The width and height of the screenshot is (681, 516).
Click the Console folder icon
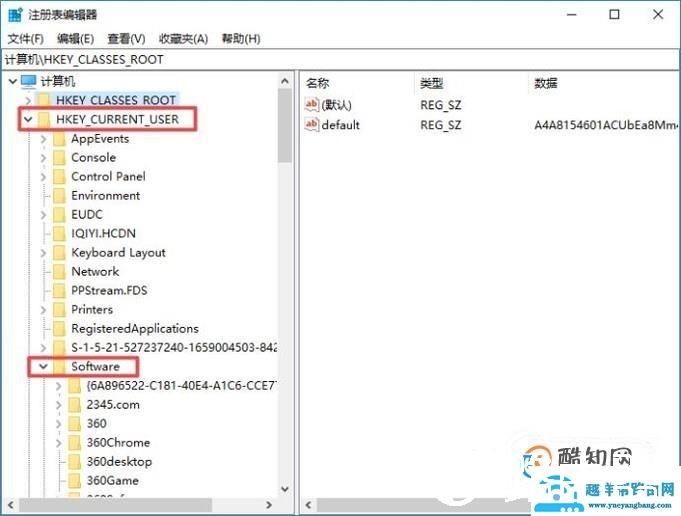click(x=59, y=157)
